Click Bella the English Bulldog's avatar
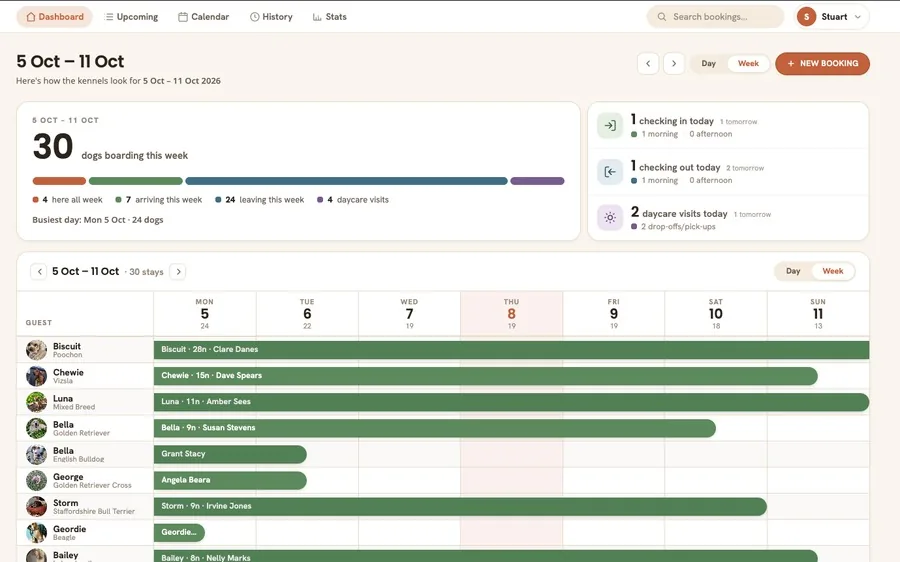Viewport: 900px width, 562px height. (x=36, y=454)
